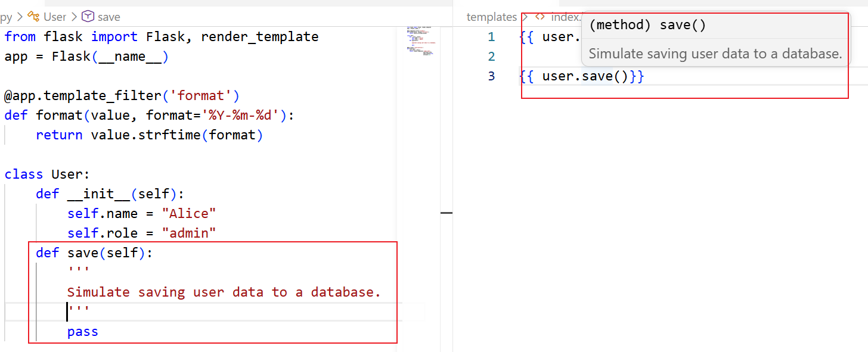Image resolution: width=868 pixels, height=352 pixels.
Task: Open the index file breadcrumb
Action: coord(565,17)
